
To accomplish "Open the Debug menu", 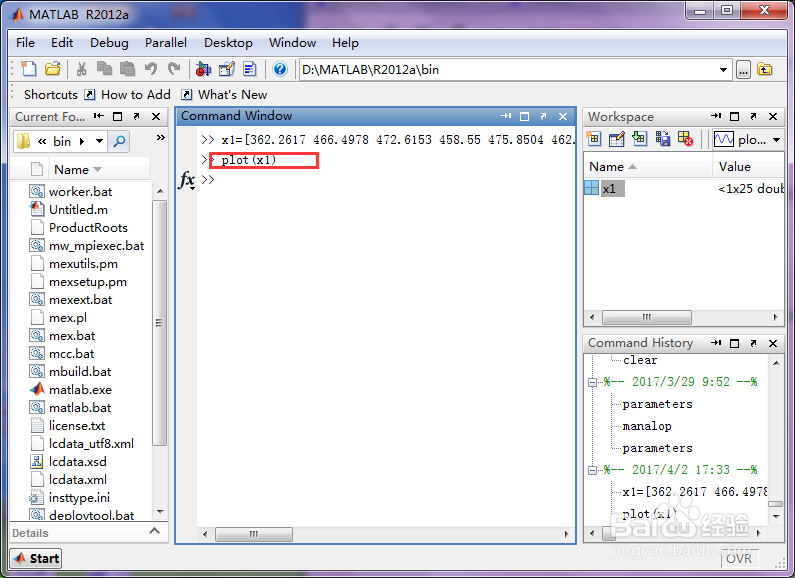I will pyautogui.click(x=109, y=43).
